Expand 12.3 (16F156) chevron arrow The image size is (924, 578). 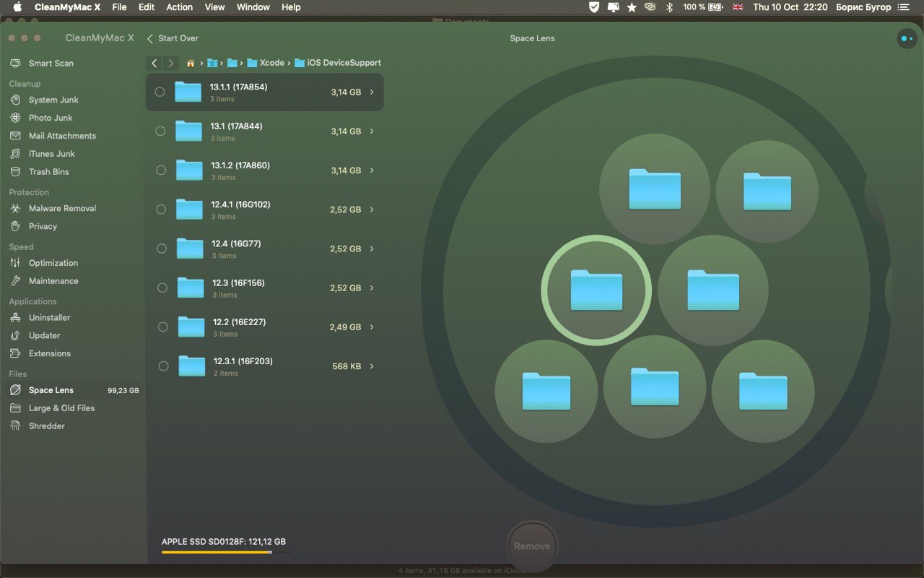(x=372, y=288)
